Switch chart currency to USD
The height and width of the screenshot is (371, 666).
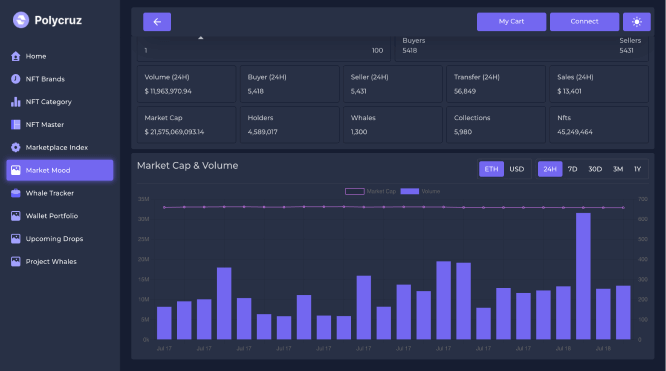(516, 169)
